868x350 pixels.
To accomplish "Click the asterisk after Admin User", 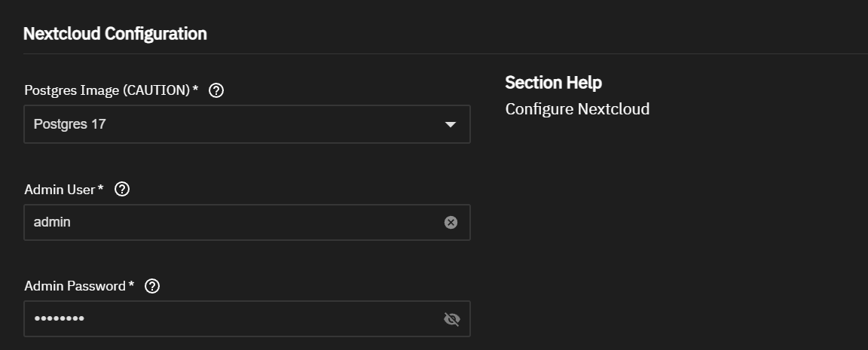I will click(x=101, y=188).
